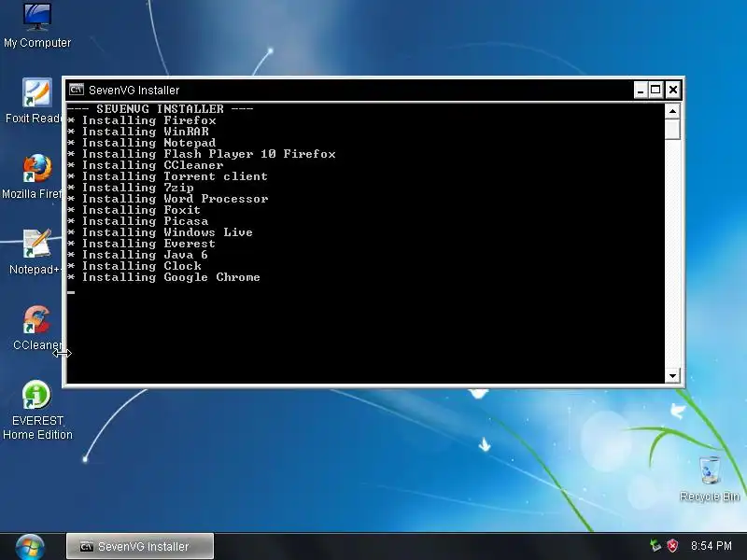This screenshot has height=560, width=747.
Task: Select the Notepad++ desktop shortcut
Action: [x=35, y=252]
